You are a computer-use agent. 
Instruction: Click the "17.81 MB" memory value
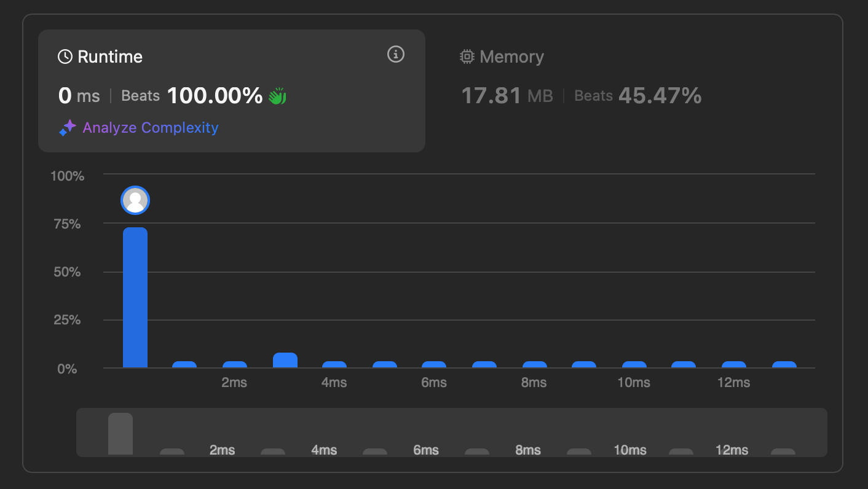click(x=507, y=96)
